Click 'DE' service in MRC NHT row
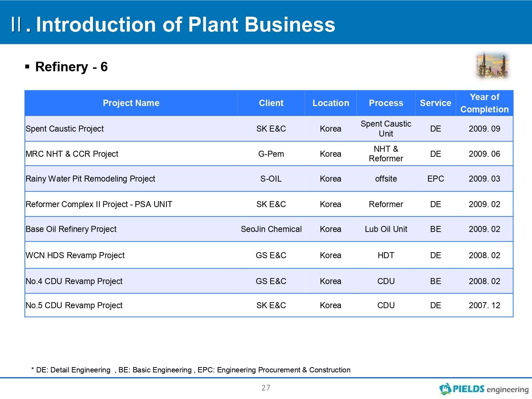The width and height of the screenshot is (532, 399). (x=436, y=154)
